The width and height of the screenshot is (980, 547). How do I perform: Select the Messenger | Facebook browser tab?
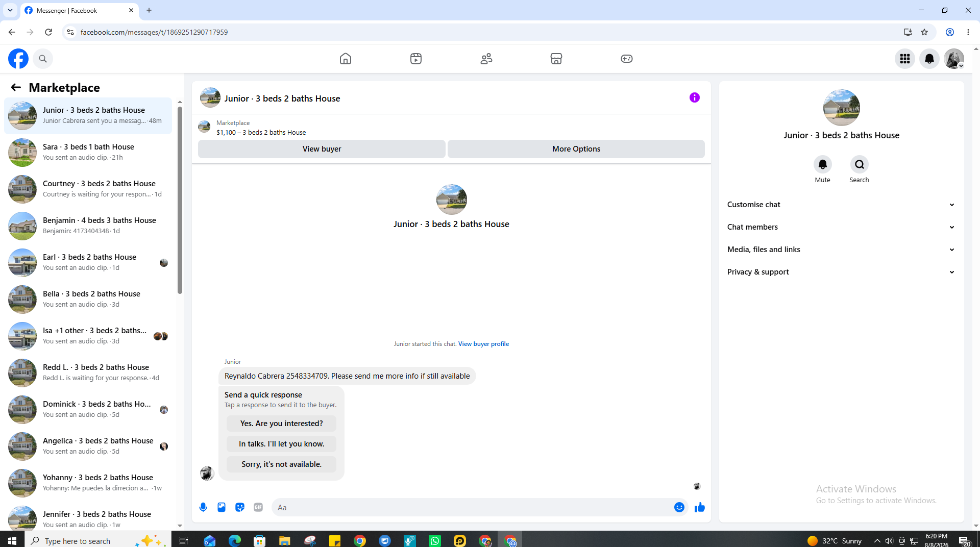pyautogui.click(x=79, y=10)
